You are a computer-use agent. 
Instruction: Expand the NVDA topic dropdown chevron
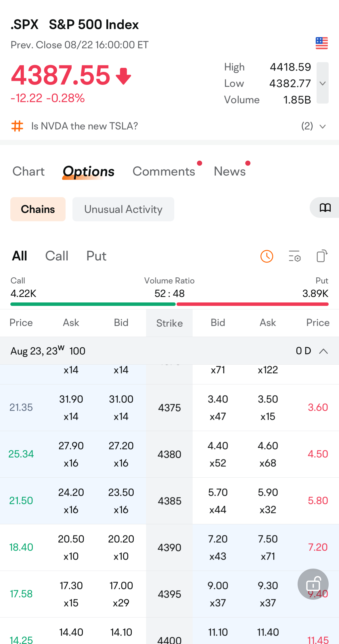click(323, 126)
